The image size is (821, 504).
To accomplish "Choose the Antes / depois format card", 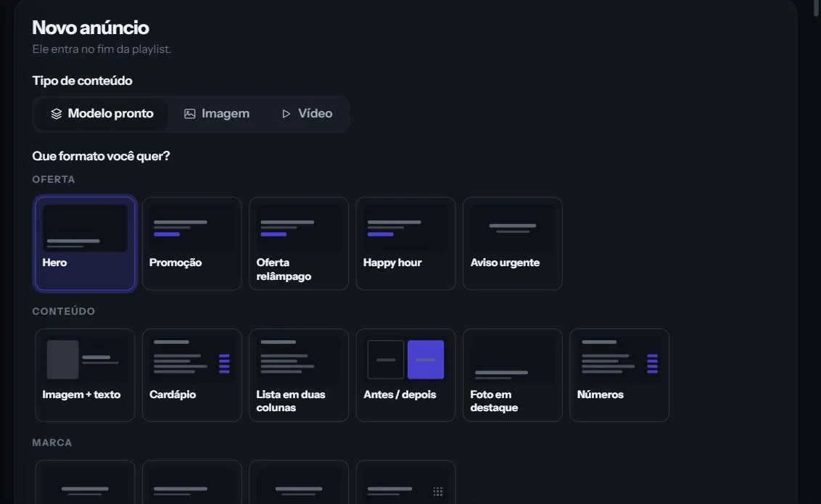I will click(x=405, y=375).
